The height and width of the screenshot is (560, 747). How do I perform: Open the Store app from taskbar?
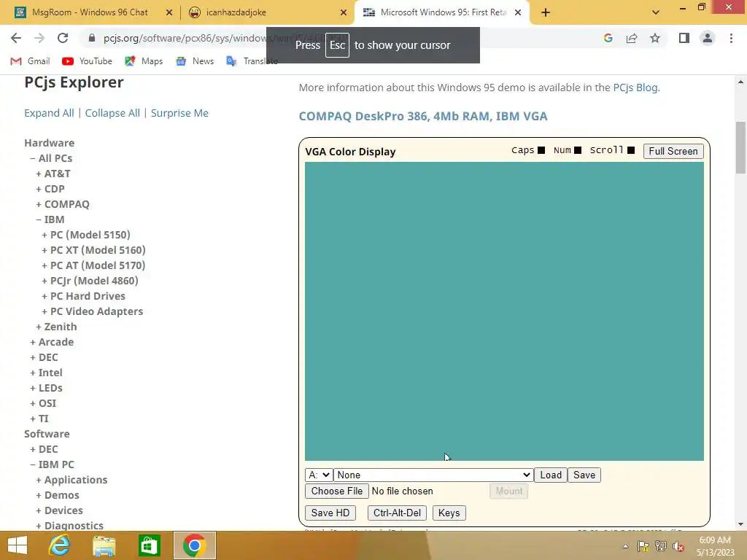pos(149,545)
